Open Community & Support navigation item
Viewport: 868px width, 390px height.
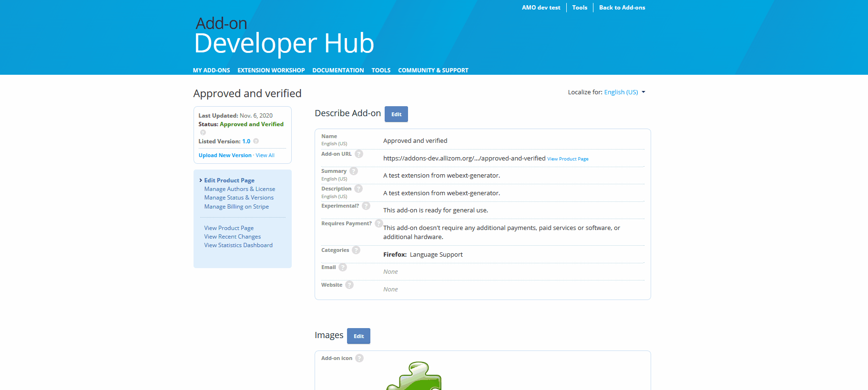[x=433, y=70]
